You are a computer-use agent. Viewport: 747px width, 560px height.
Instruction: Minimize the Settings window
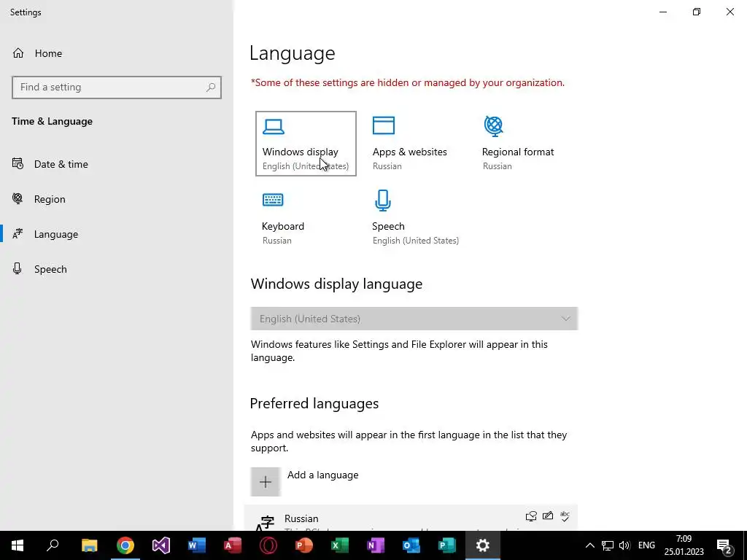click(x=663, y=12)
